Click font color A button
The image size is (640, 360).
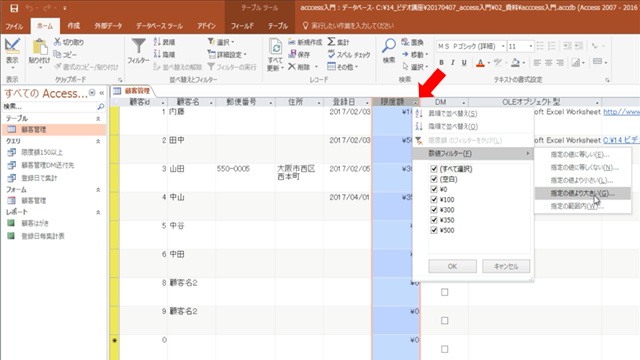[480, 62]
